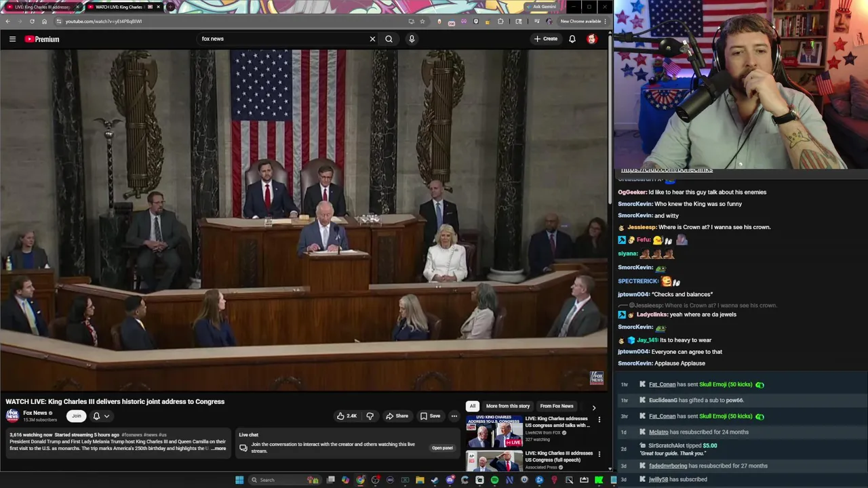The height and width of the screenshot is (488, 868).
Task: Open Chrome extensions puzzle icon
Action: coord(501,21)
